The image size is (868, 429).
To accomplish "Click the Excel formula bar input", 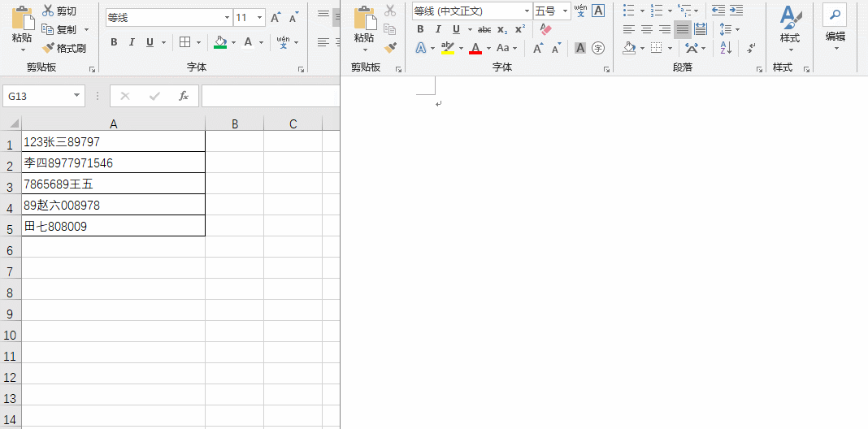I will pos(270,97).
